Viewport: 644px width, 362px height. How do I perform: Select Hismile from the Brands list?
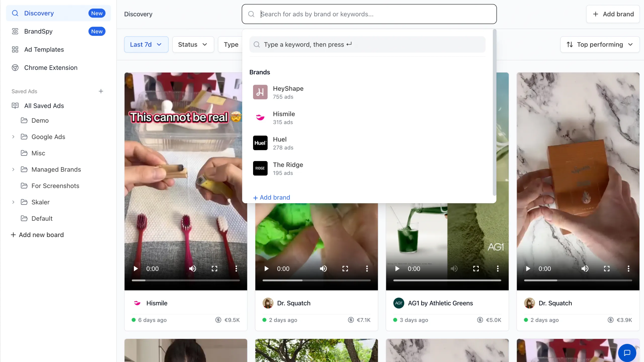[x=367, y=118]
